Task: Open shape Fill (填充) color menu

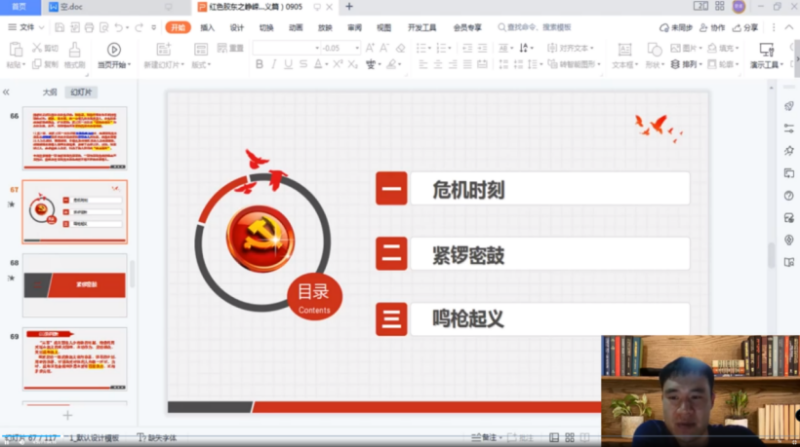Action: coord(723,48)
